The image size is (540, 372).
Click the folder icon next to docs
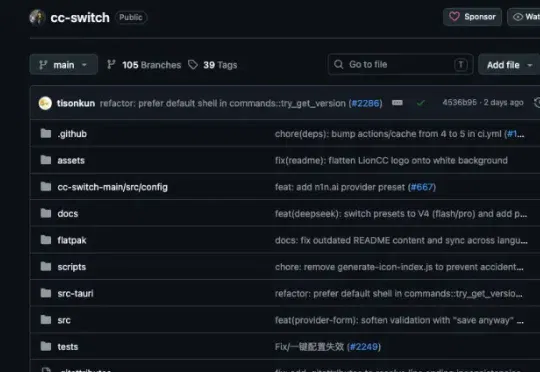pyautogui.click(x=46, y=213)
